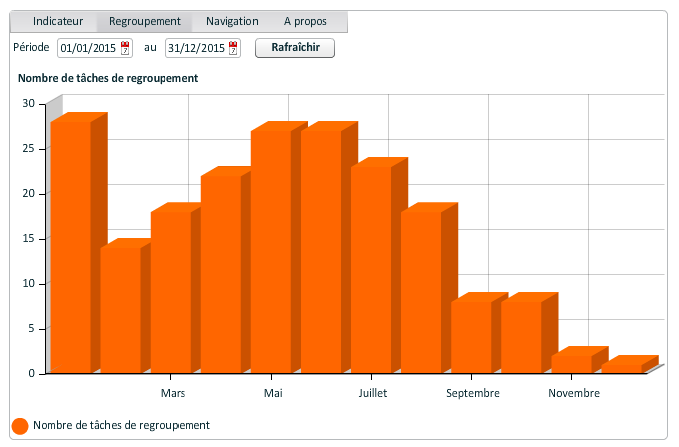
Task: Click the Rafraîchir button
Action: coord(295,48)
